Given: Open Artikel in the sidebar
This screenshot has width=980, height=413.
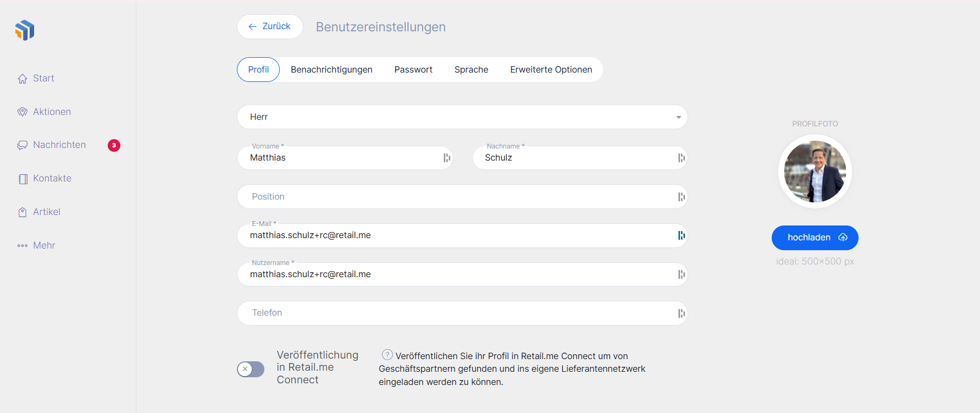Looking at the screenshot, I should [x=46, y=212].
